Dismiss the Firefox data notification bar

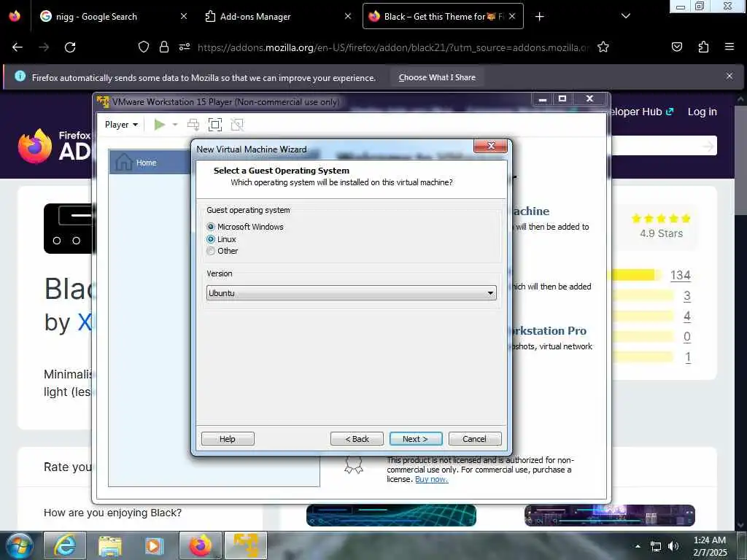[729, 76]
